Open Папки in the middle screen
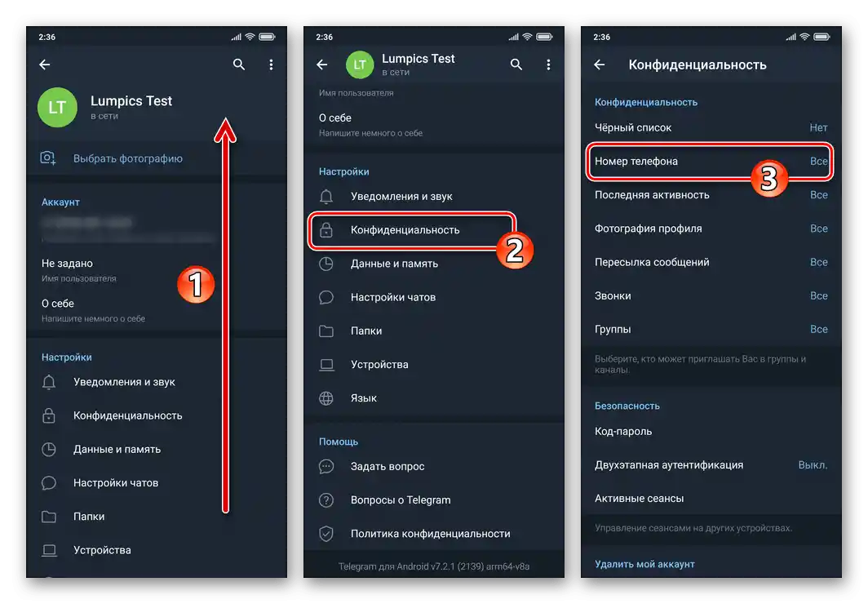 click(434, 331)
